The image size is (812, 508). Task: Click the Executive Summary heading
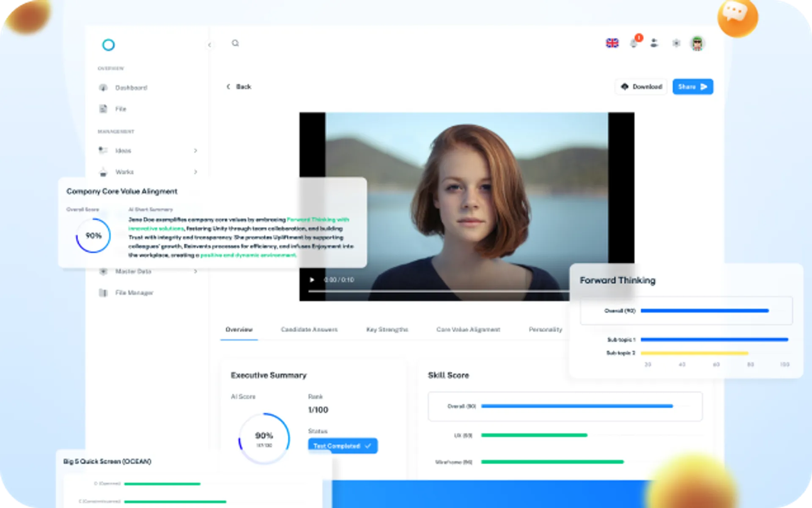pos(269,375)
